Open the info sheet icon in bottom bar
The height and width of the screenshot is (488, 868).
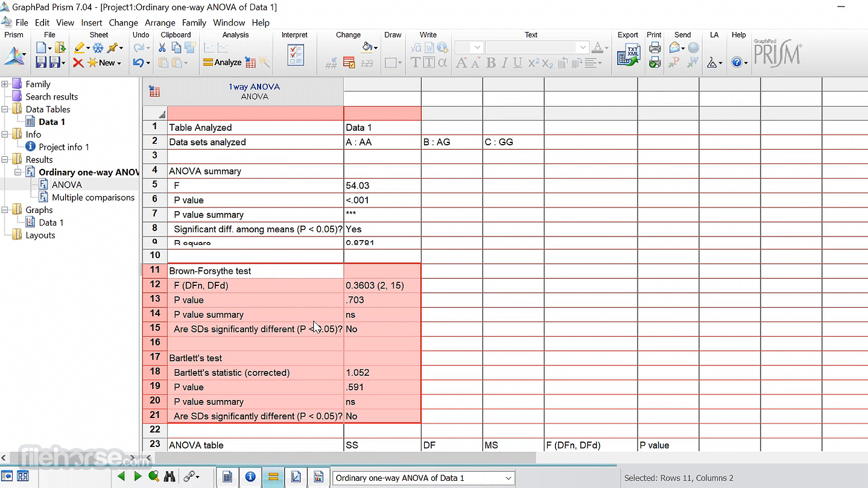[x=250, y=477]
